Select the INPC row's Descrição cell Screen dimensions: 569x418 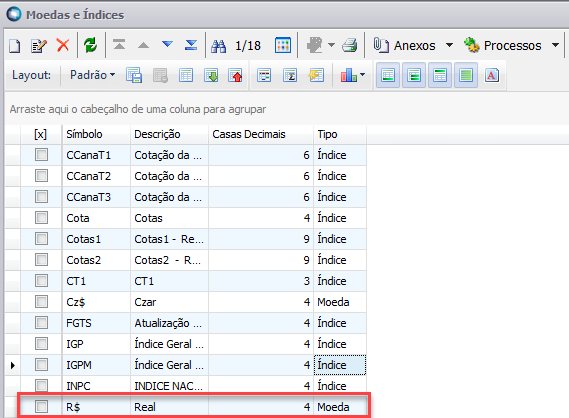tap(169, 386)
